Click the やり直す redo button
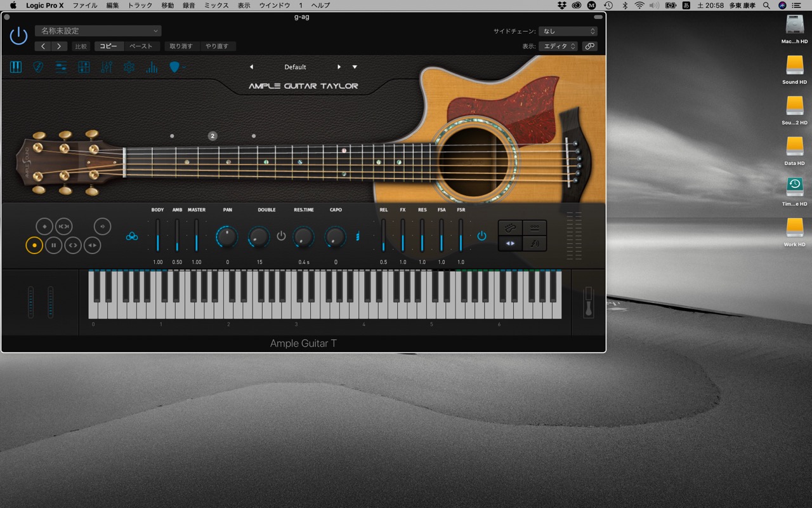The width and height of the screenshot is (812, 508). point(217,46)
